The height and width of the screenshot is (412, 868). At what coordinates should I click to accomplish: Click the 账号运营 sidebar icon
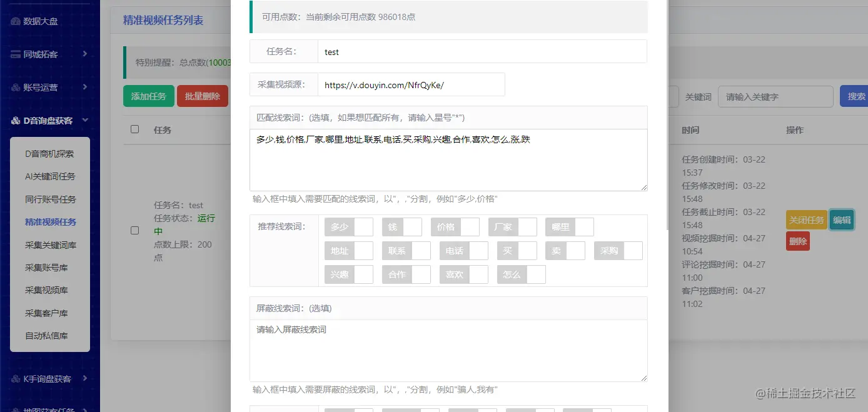[x=16, y=88]
